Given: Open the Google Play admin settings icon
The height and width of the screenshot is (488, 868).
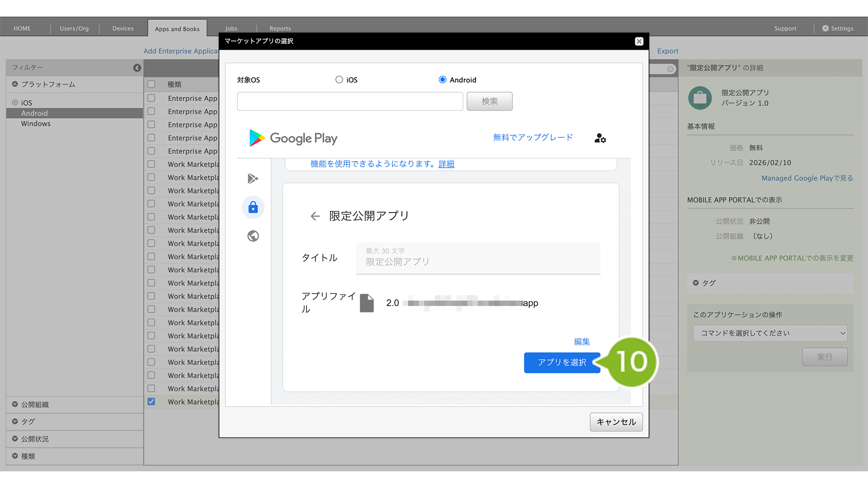Looking at the screenshot, I should [x=600, y=139].
